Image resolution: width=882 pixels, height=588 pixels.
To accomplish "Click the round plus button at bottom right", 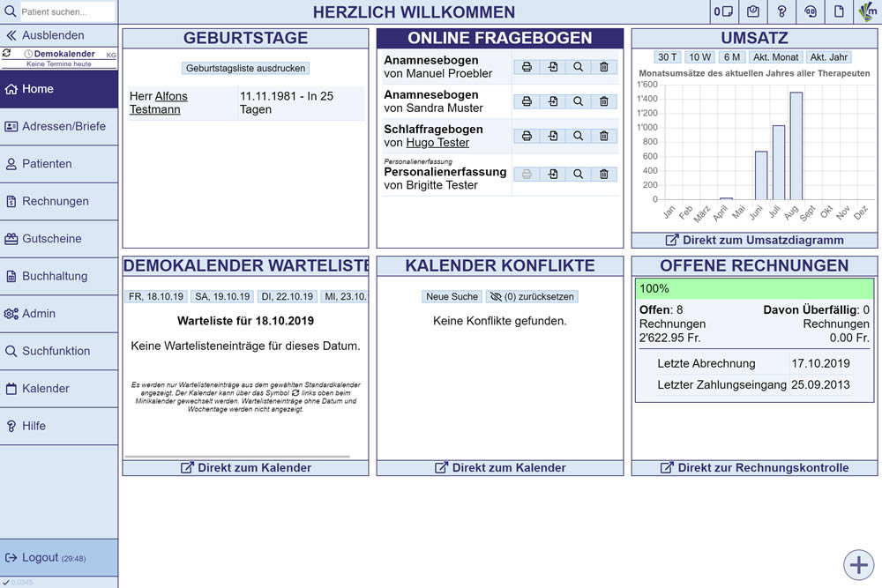I will [858, 564].
